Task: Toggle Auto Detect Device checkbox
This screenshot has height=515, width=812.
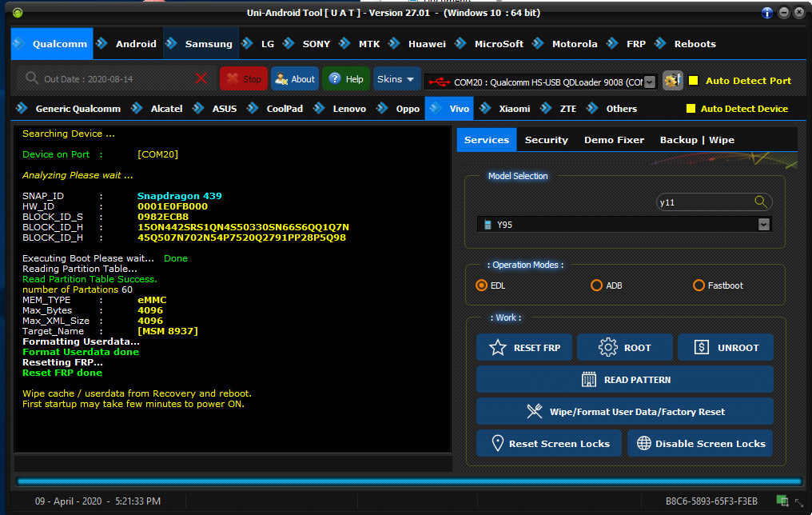Action: [x=691, y=109]
